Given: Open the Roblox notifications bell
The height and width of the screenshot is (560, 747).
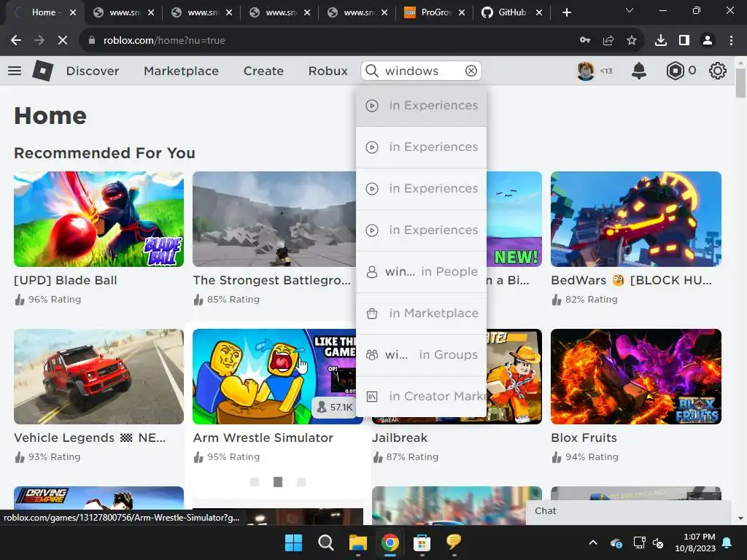Looking at the screenshot, I should (x=639, y=71).
